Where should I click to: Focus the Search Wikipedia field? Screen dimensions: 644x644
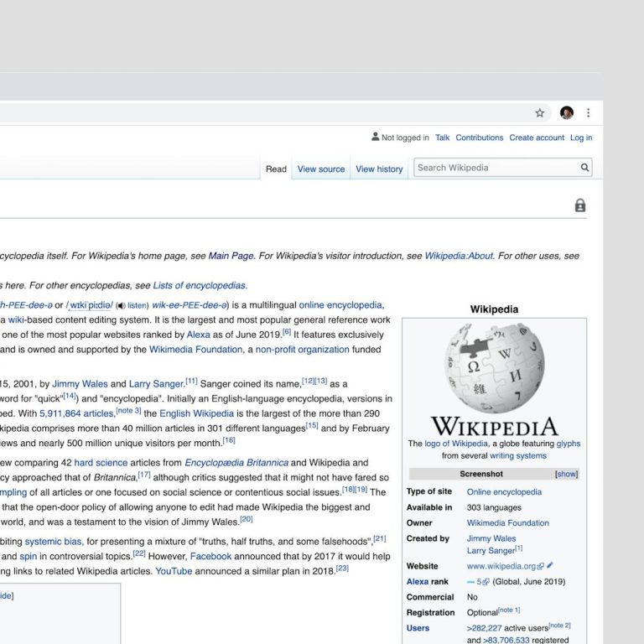point(495,168)
